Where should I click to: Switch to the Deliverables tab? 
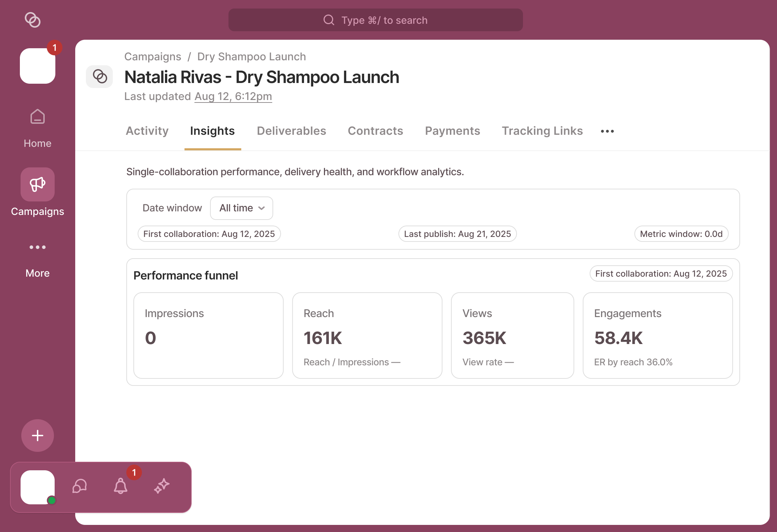(291, 131)
